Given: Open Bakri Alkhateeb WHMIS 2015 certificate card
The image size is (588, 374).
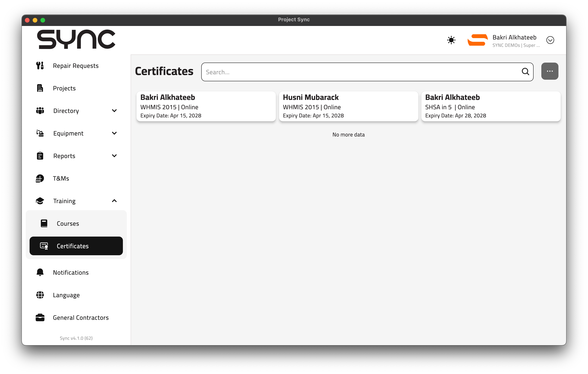Looking at the screenshot, I should point(206,106).
